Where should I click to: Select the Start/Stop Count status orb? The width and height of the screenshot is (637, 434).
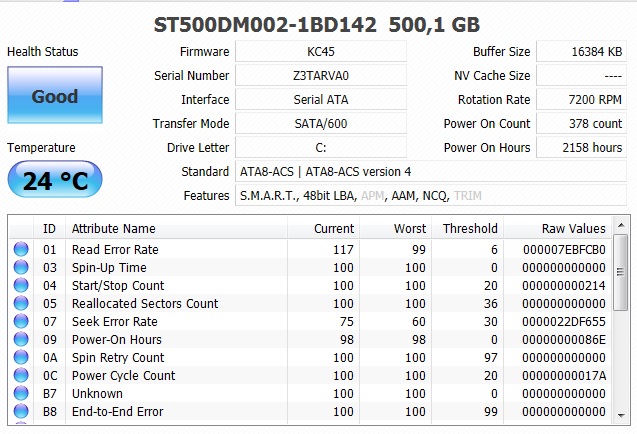click(x=21, y=285)
